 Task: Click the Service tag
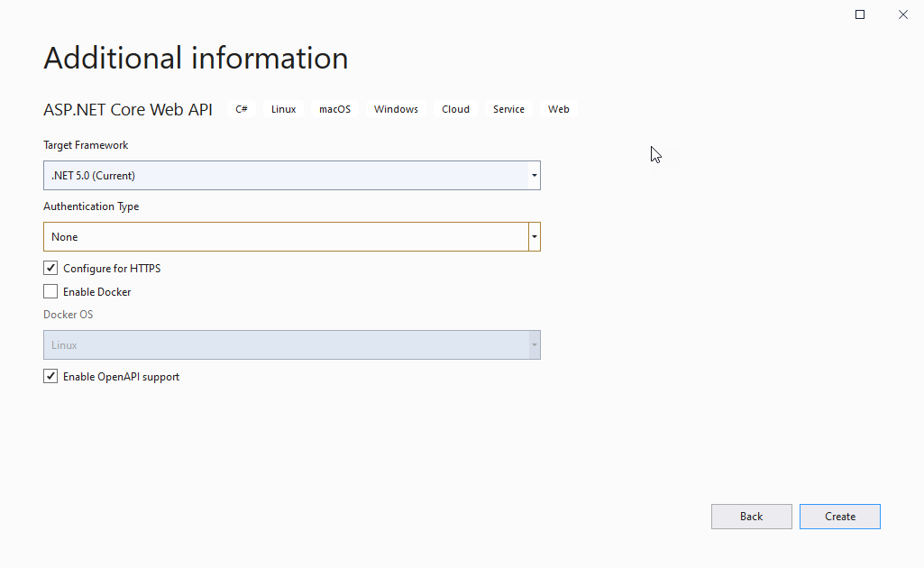(x=508, y=109)
